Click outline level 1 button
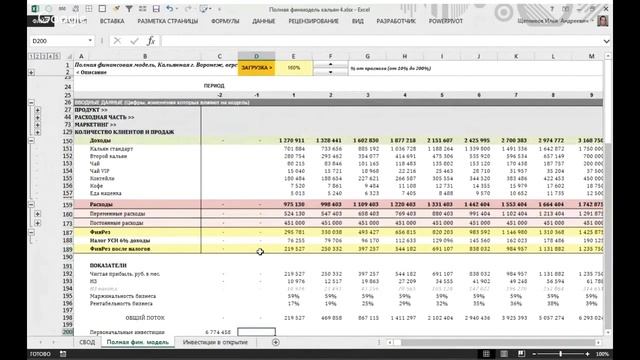The image size is (640, 360). 32,56
